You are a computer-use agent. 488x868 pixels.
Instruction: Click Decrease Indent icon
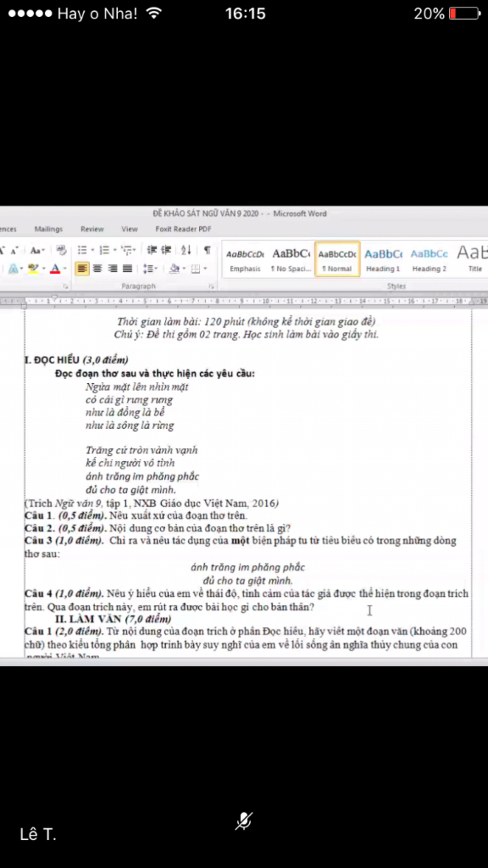[152, 250]
